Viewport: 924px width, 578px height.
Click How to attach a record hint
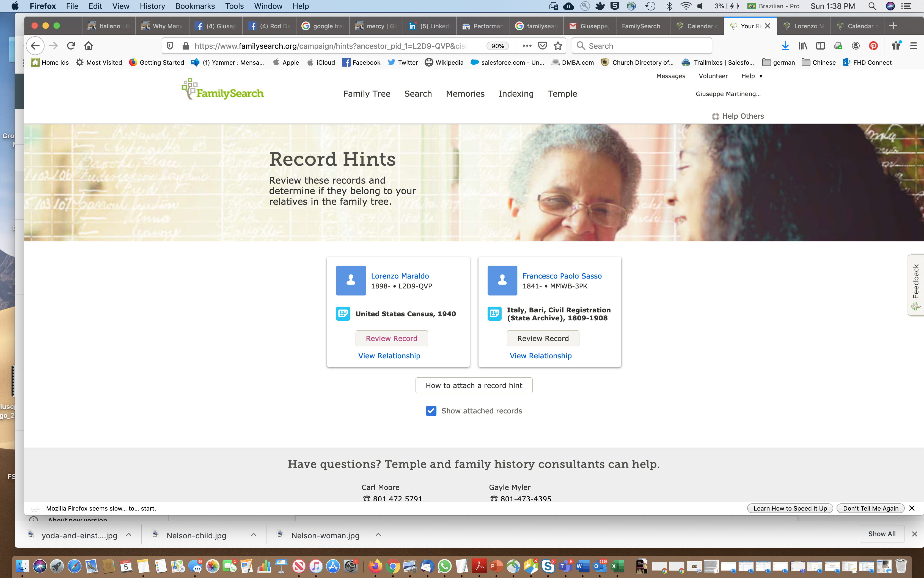[x=474, y=385]
